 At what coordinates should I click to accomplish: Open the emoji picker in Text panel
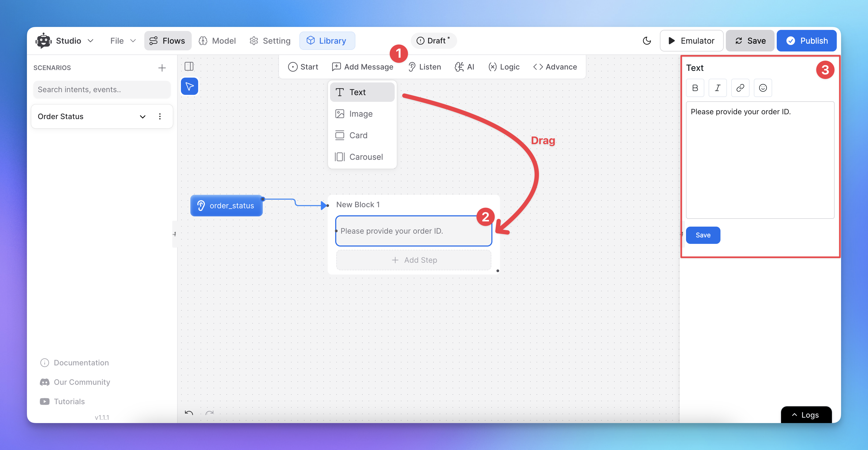point(763,88)
